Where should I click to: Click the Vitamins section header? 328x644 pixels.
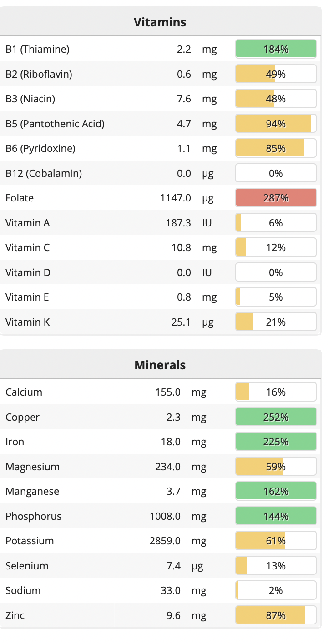pyautogui.click(x=160, y=22)
